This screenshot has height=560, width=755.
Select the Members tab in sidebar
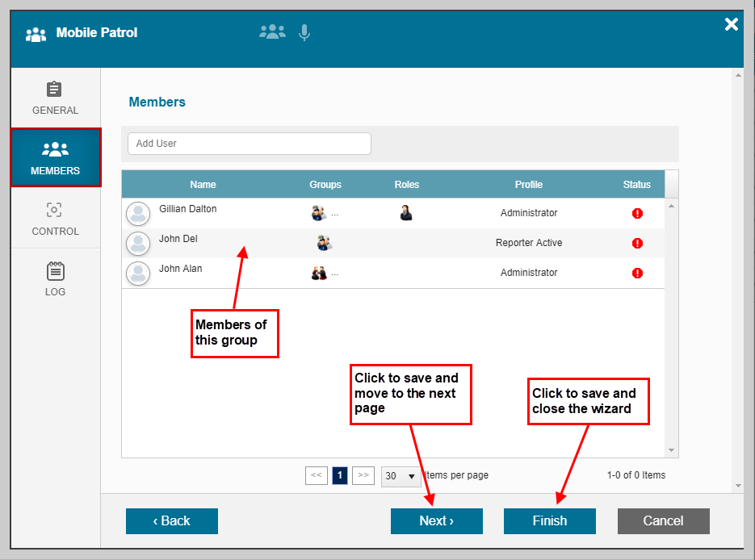point(56,157)
